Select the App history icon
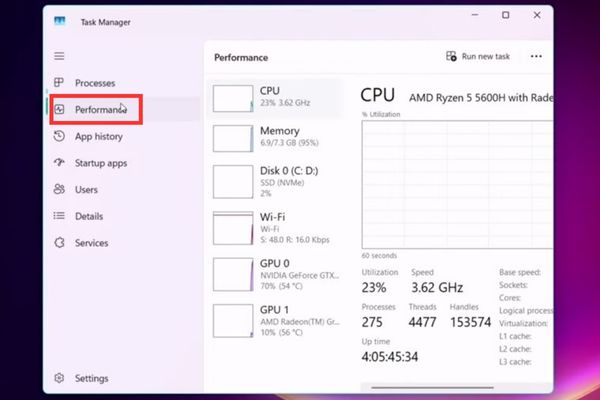The height and width of the screenshot is (400, 600). pos(60,137)
